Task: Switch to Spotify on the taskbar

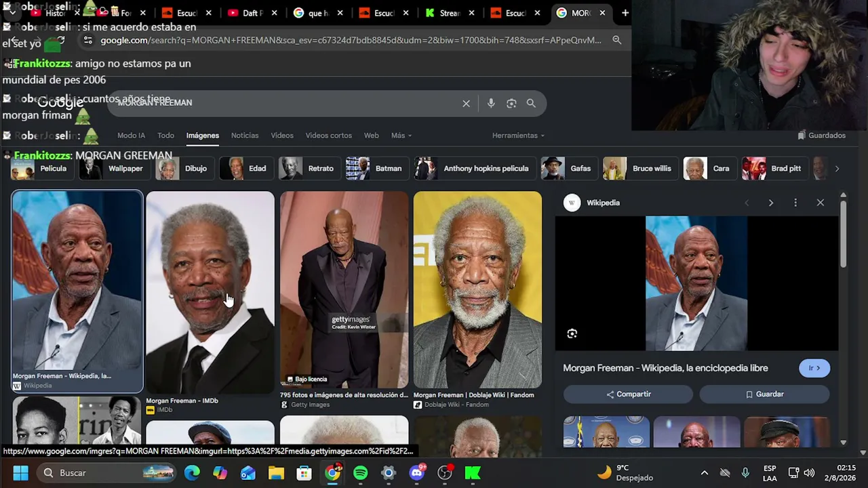Action: [360, 472]
